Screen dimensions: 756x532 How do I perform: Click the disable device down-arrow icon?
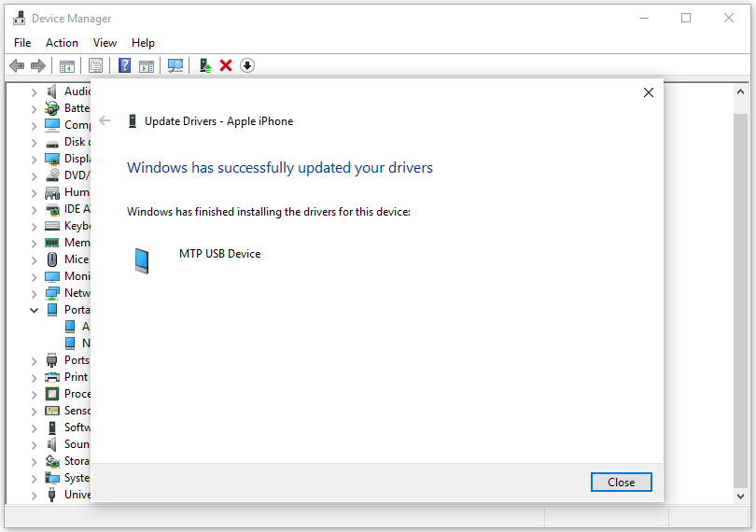247,65
